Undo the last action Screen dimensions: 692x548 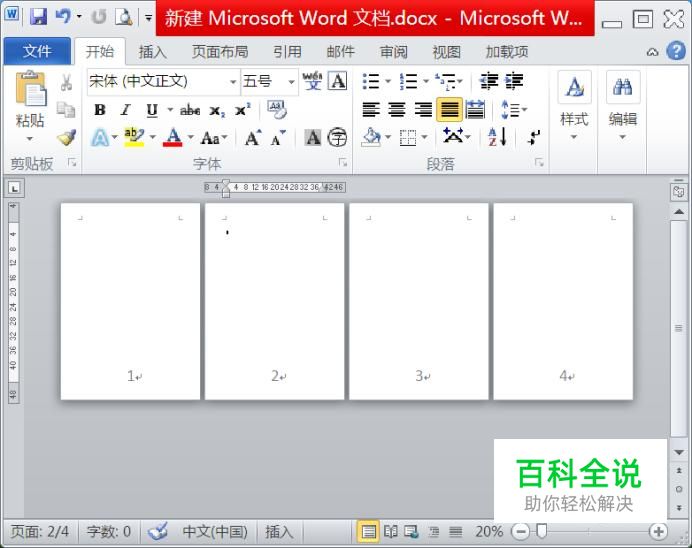click(63, 17)
